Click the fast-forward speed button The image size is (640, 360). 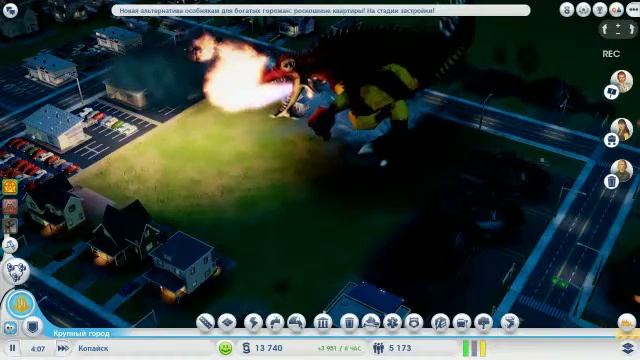[63, 348]
